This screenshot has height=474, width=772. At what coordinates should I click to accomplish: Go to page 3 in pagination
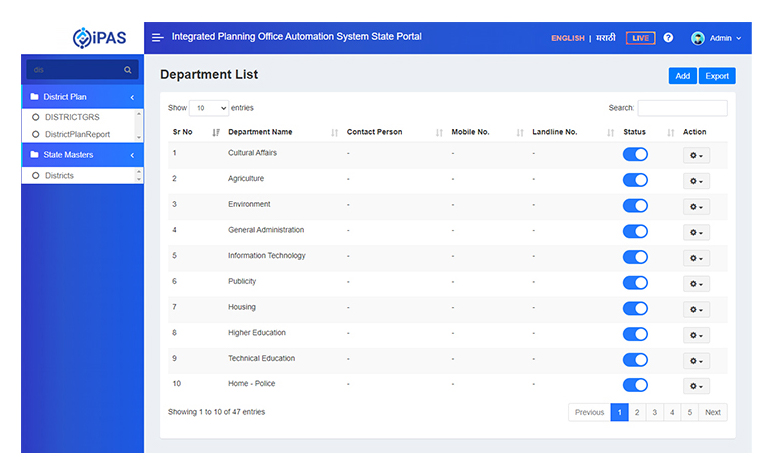pyautogui.click(x=655, y=412)
